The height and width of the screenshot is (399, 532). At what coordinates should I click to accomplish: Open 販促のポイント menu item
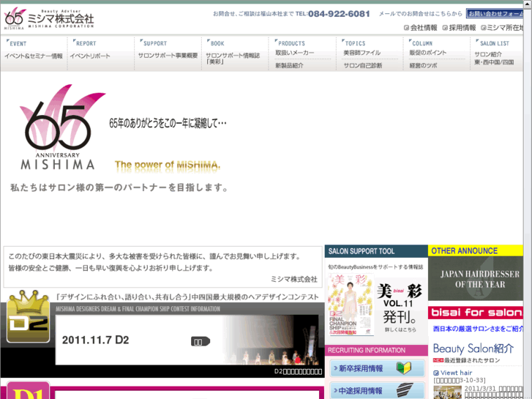428,53
